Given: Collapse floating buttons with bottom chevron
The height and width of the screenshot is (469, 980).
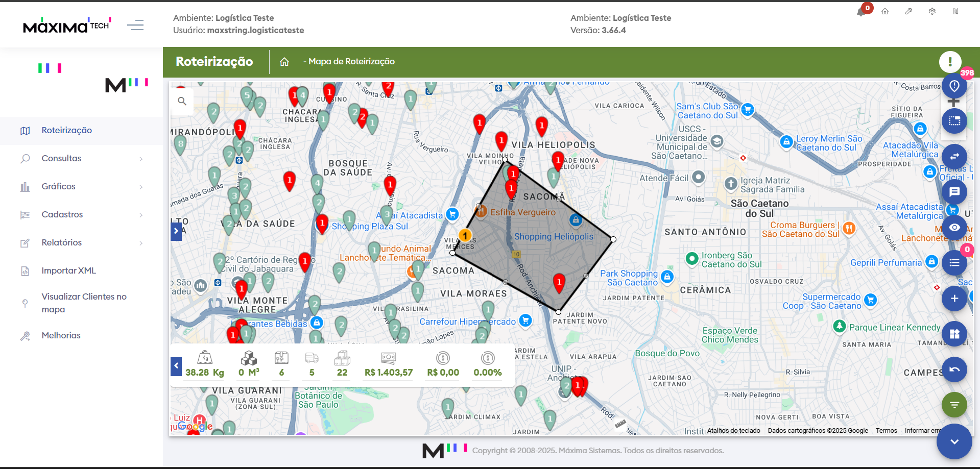Looking at the screenshot, I should coord(954,441).
